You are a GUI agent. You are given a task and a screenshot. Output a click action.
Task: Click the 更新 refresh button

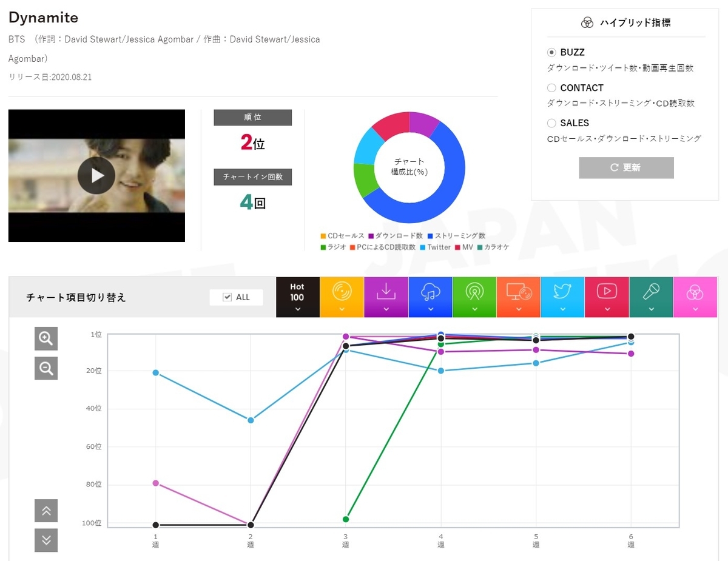pyautogui.click(x=626, y=167)
